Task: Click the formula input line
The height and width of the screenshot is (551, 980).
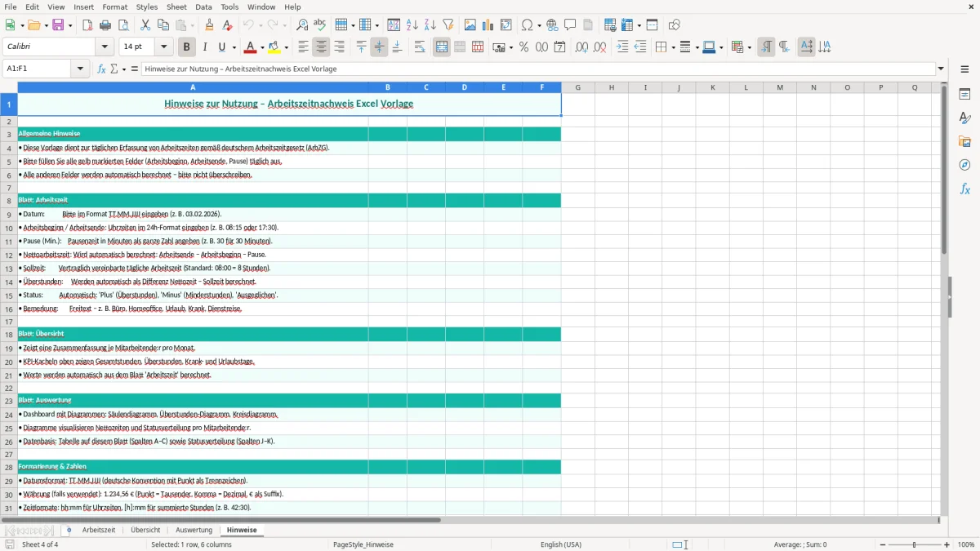Action: click(x=538, y=69)
